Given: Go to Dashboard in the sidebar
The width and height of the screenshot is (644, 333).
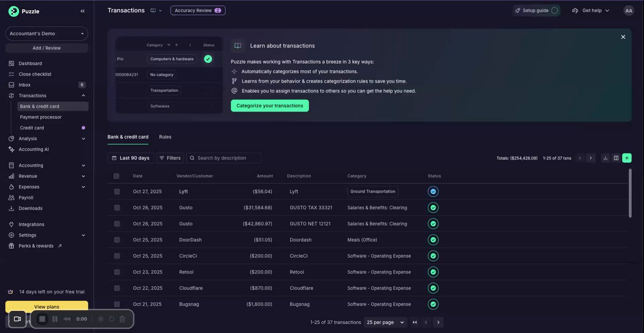Looking at the screenshot, I should (30, 63).
